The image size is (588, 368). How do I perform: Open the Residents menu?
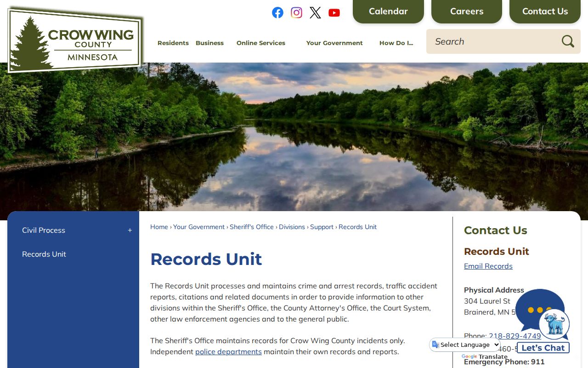(x=173, y=43)
